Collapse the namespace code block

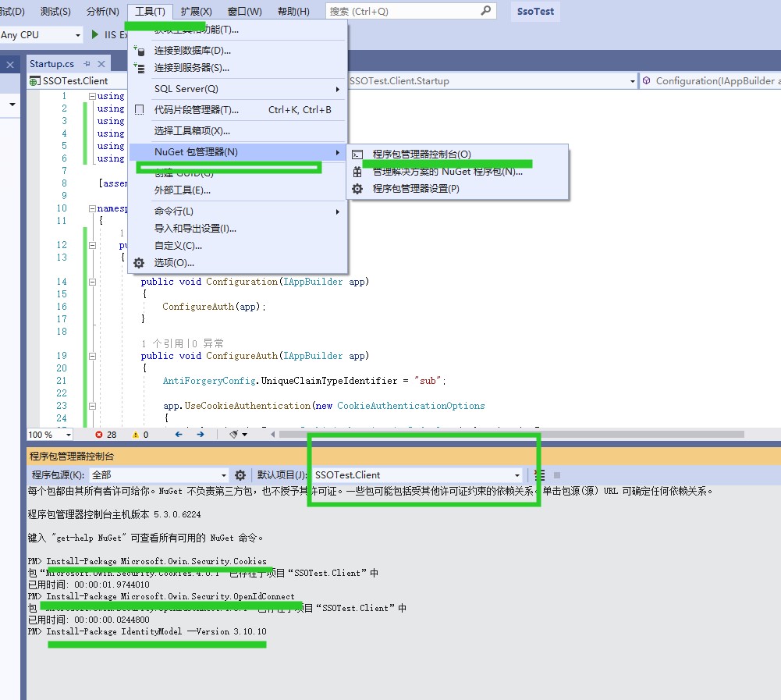click(x=92, y=209)
